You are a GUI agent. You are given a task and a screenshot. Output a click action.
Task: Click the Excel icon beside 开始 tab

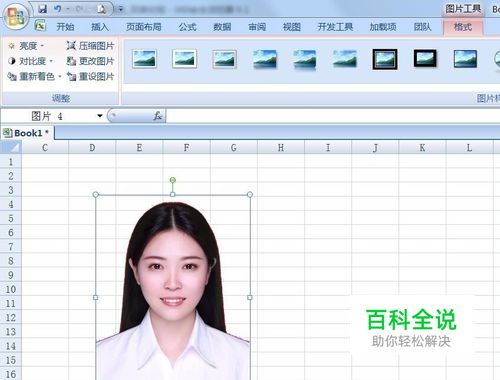pos(40,26)
